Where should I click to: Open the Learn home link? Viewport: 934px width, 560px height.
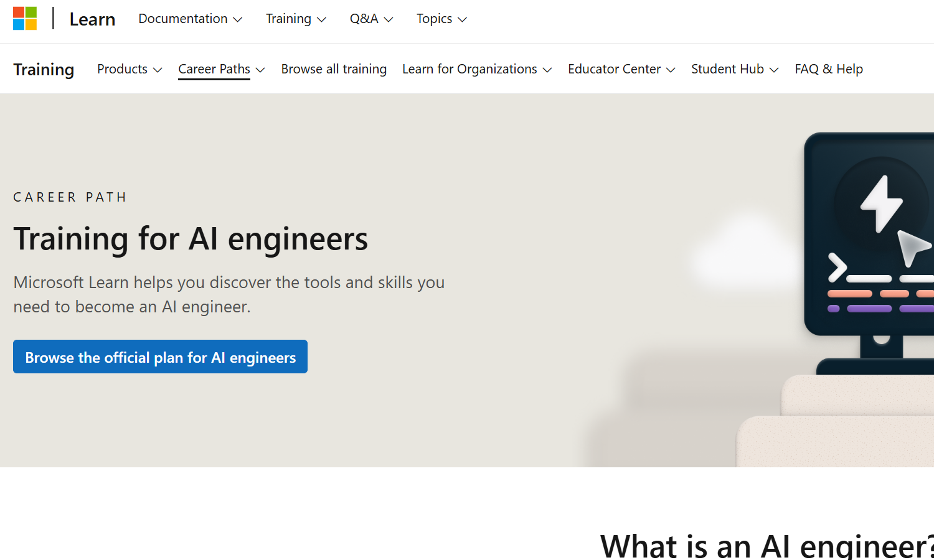[92, 19]
